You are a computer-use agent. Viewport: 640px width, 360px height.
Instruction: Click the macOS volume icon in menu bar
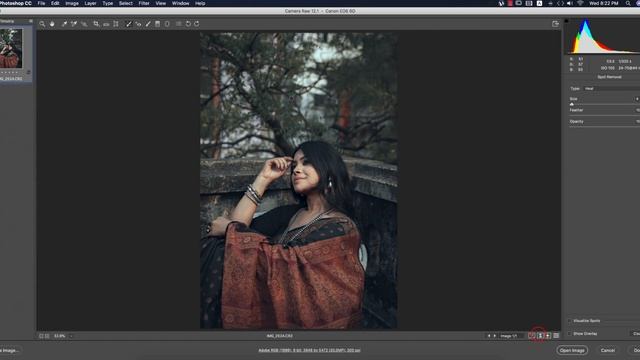[x=570, y=3]
